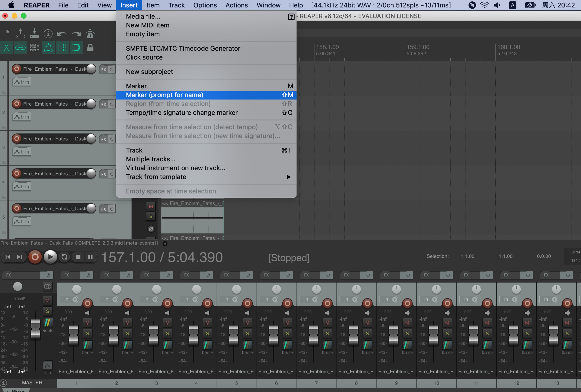Select Media file... in Insert menu
The height and width of the screenshot is (392, 581).
[x=206, y=16]
